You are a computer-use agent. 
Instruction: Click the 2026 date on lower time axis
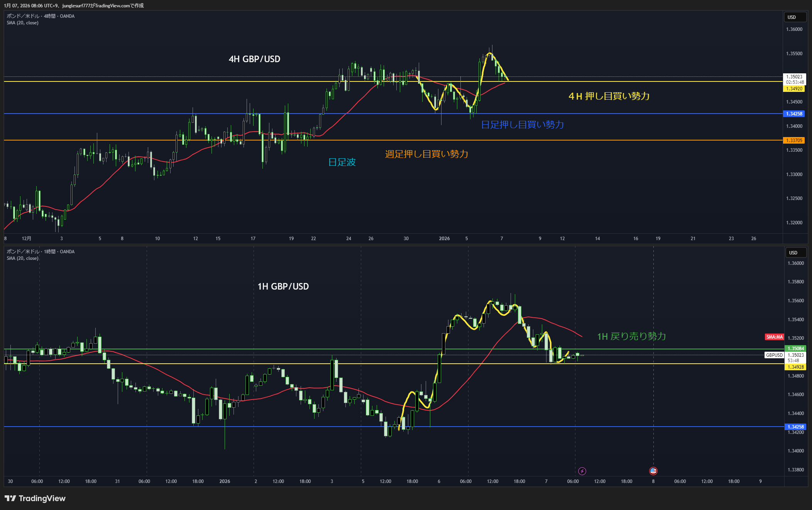tap(225, 481)
